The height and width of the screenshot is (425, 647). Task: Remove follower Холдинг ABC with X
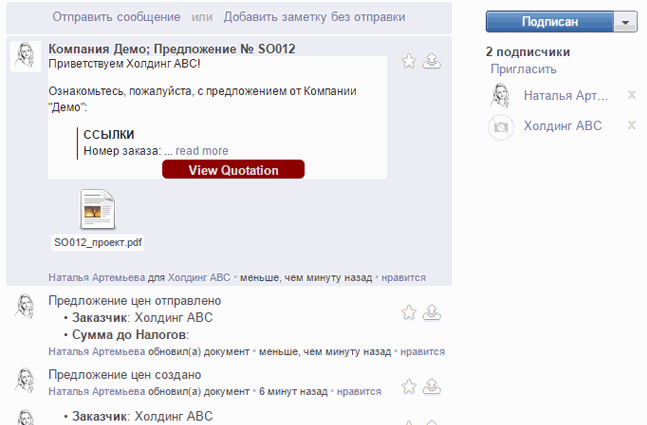coord(632,125)
